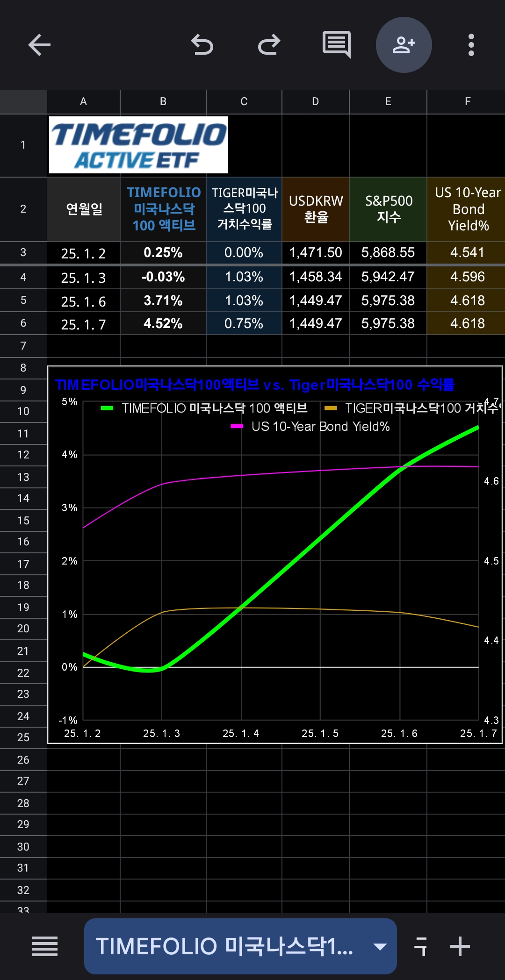Tap the chart title text
Screen dimensions: 505x980
pos(255,385)
